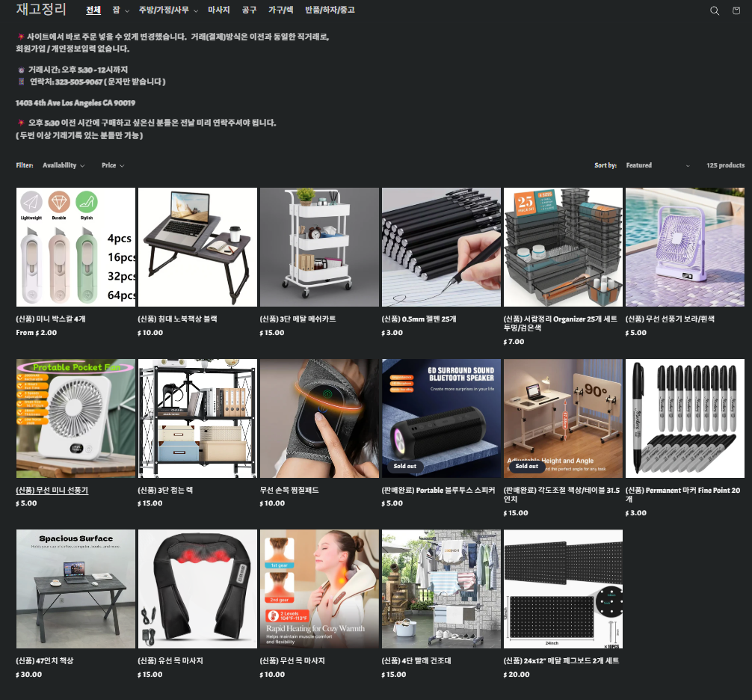Screen dimensions: 752x700
Task: Open the (신품) 47인치 책상 product link
Action: [x=44, y=661]
